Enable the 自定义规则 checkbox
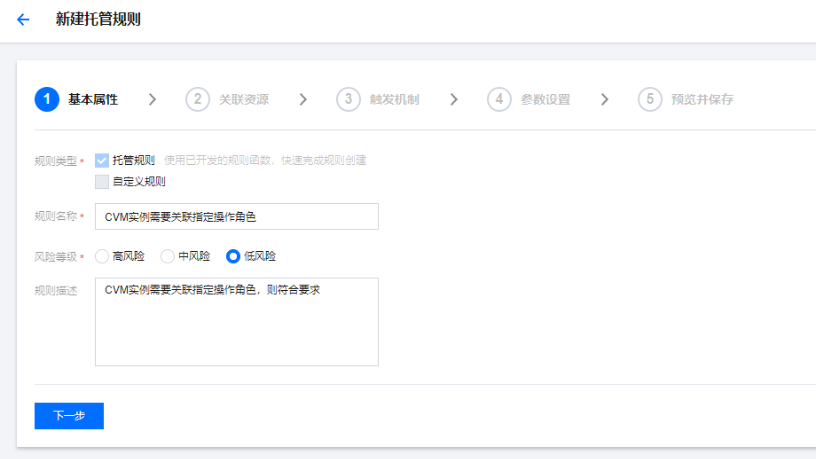The image size is (816, 459). tap(102, 182)
